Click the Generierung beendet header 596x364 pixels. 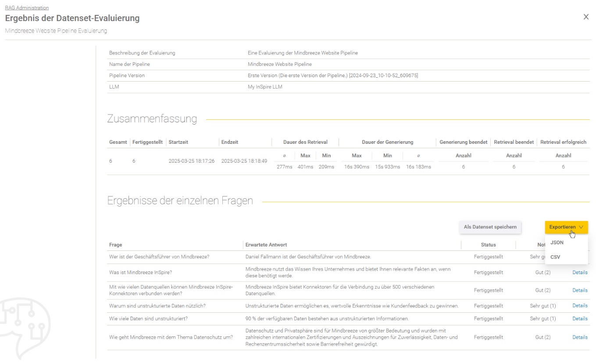click(x=463, y=142)
